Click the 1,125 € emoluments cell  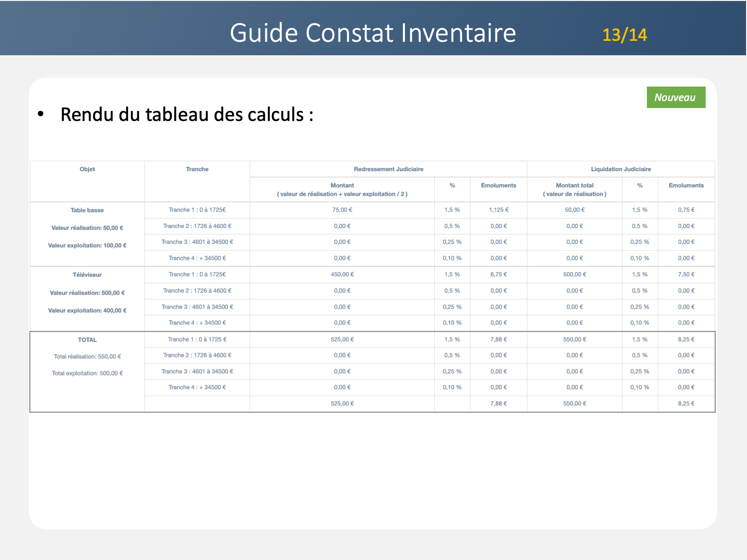click(498, 210)
